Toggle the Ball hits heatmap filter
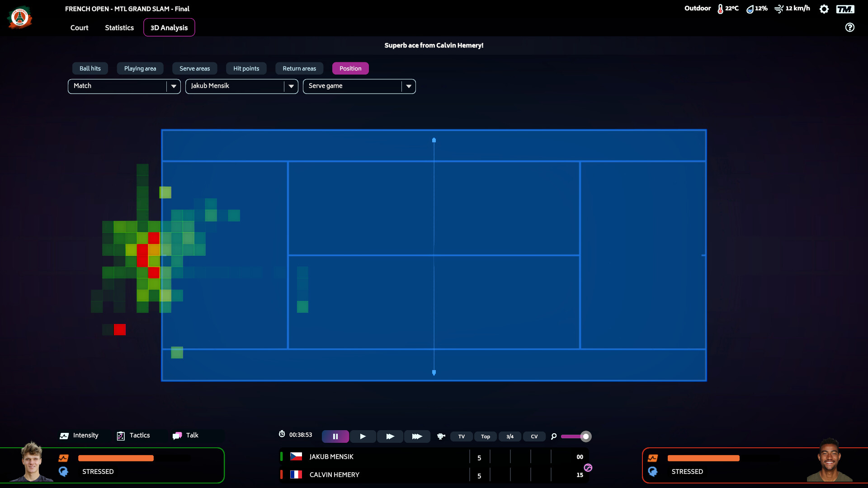Screen dimensions: 868x488 tap(90, 68)
